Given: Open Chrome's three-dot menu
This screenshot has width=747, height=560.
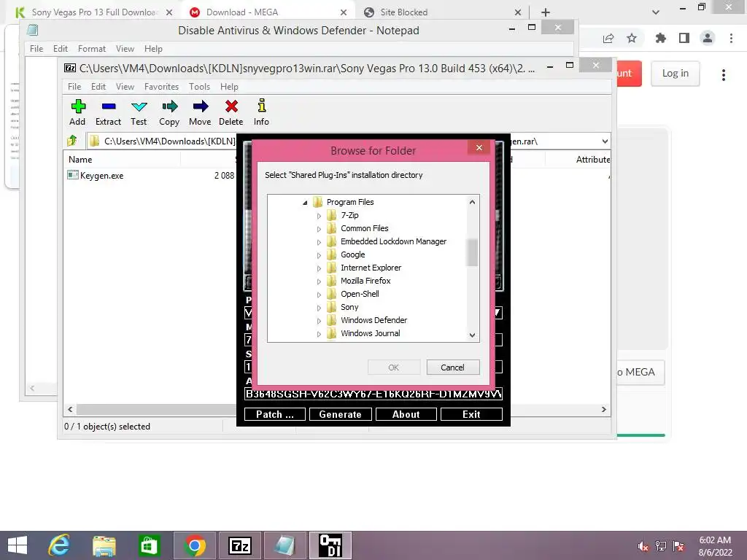Looking at the screenshot, I should 731,38.
